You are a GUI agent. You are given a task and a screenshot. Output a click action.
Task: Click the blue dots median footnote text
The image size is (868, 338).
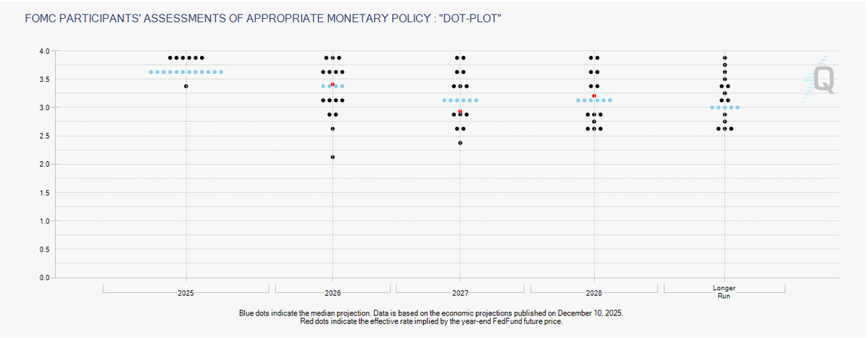pyautogui.click(x=430, y=313)
